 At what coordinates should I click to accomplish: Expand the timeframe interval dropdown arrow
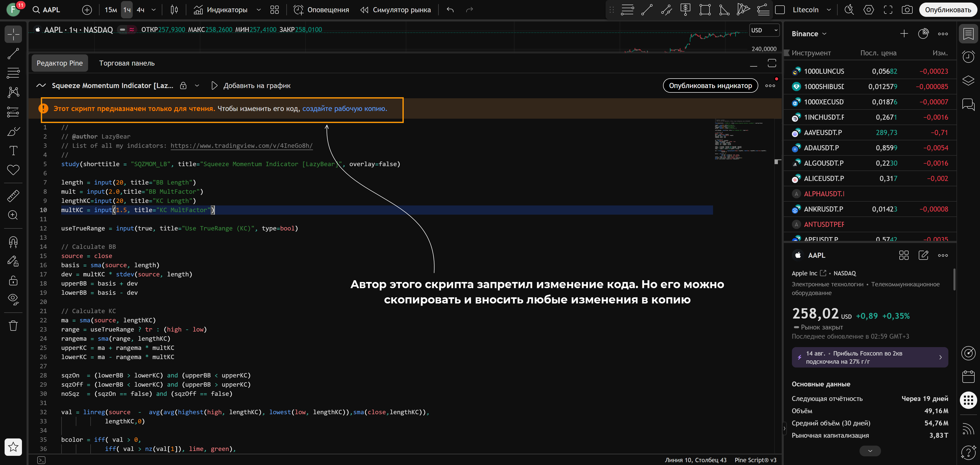[x=154, y=10]
